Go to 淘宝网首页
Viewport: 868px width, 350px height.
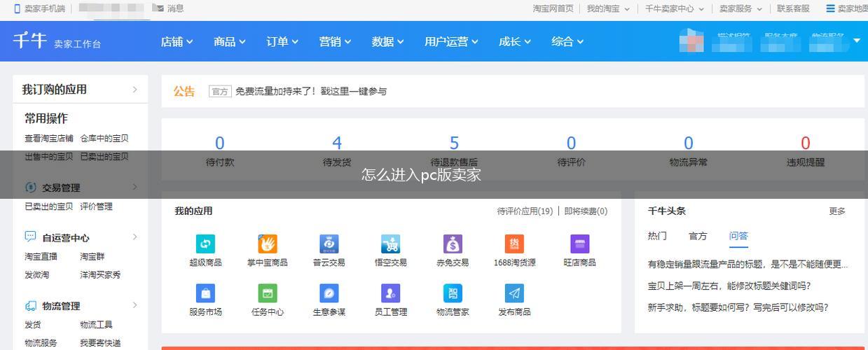click(x=553, y=8)
